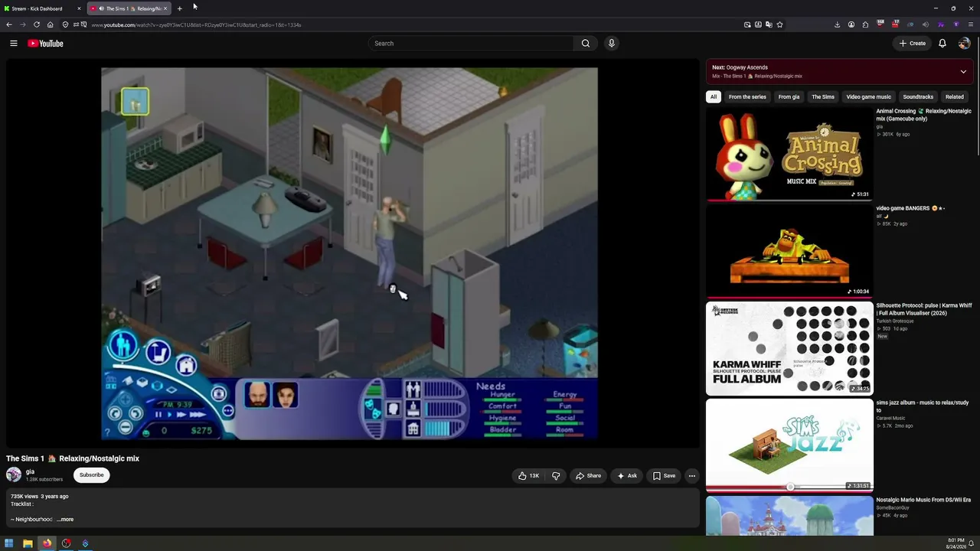Open the translate page icon in address bar
The height and width of the screenshot is (551, 980).
click(x=769, y=24)
